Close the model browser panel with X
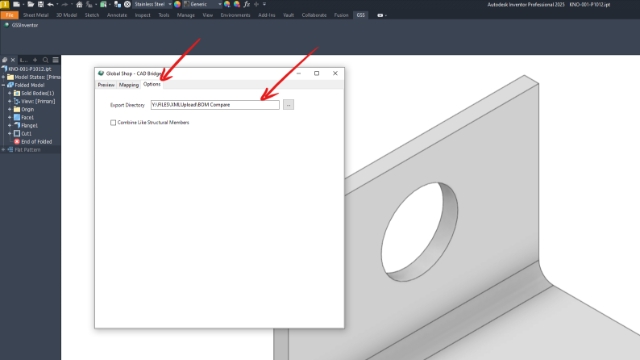 [13, 60]
